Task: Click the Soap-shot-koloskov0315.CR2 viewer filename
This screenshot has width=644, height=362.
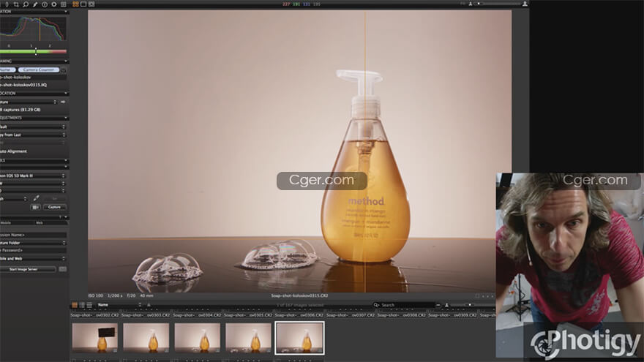Action: pos(299,295)
